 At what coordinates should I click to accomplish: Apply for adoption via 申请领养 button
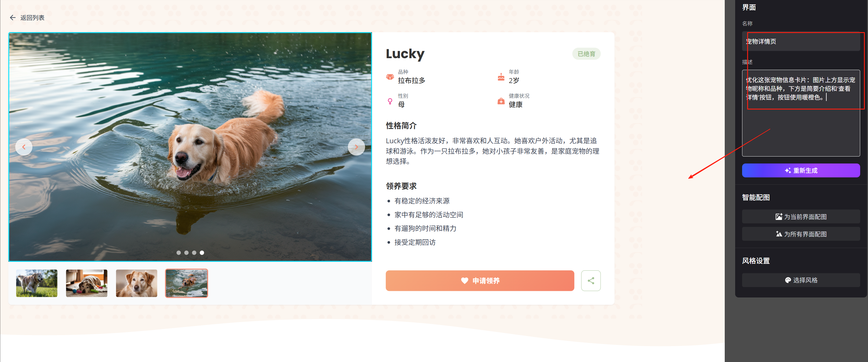click(480, 280)
